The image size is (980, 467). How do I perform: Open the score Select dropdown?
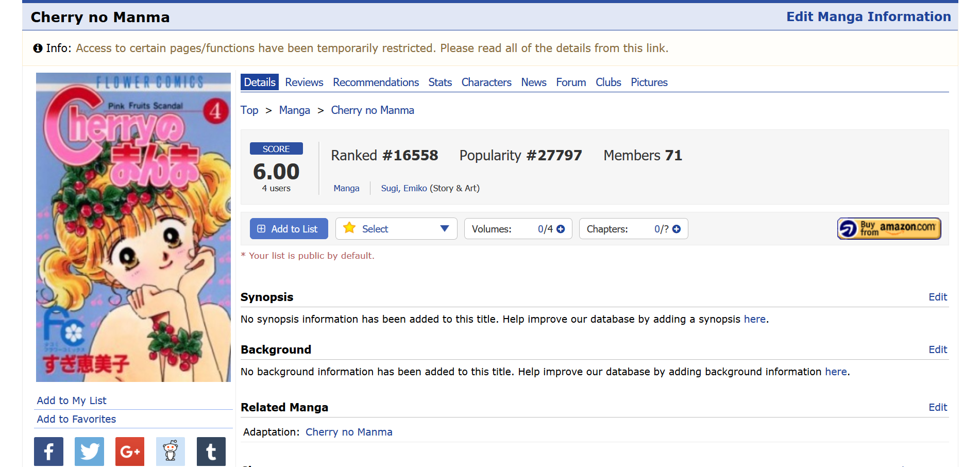(x=396, y=229)
